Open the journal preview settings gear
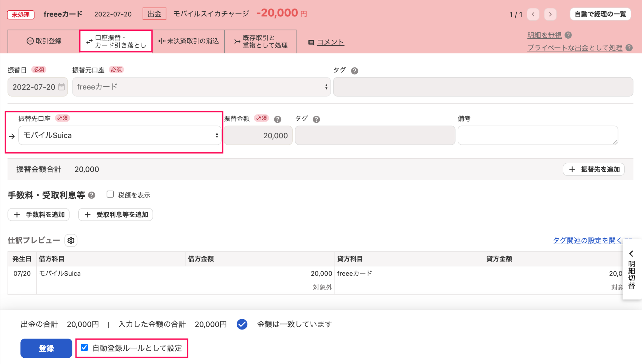 pos(71,240)
